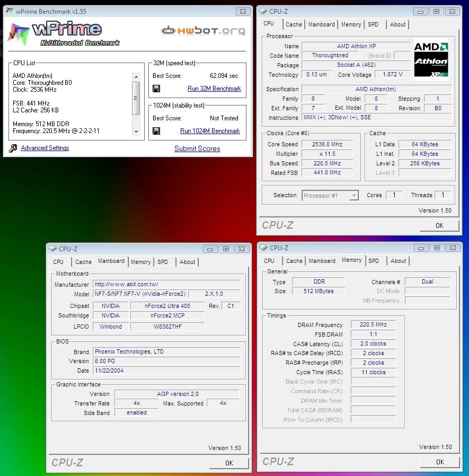The height and width of the screenshot is (476, 469).
Task: Select Memory tab in the Mainboard CPU-Z window
Action: [140, 262]
